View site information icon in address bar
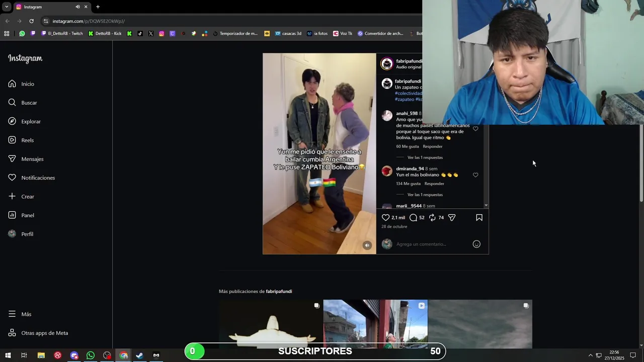Viewport: 644px width, 362px height. click(46, 21)
